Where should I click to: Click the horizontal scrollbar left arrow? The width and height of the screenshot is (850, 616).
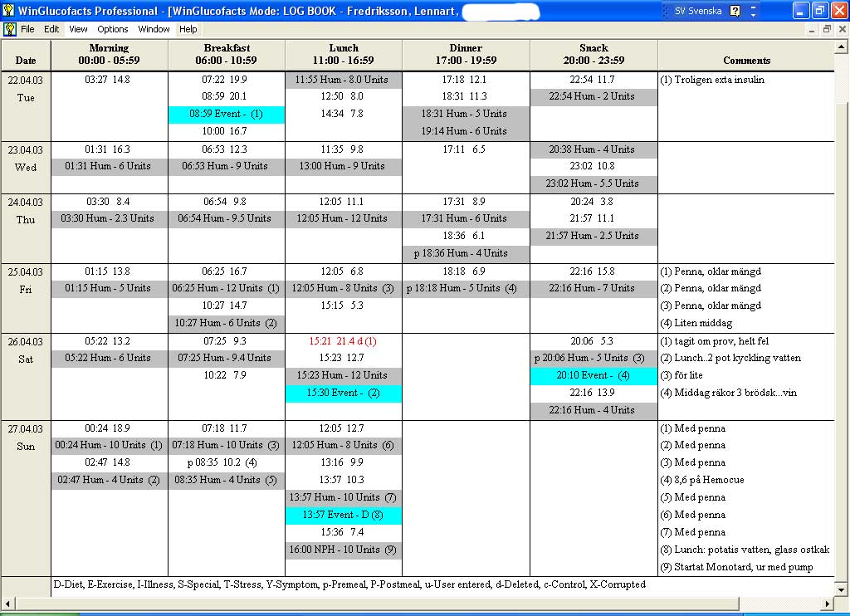[x=7, y=604]
